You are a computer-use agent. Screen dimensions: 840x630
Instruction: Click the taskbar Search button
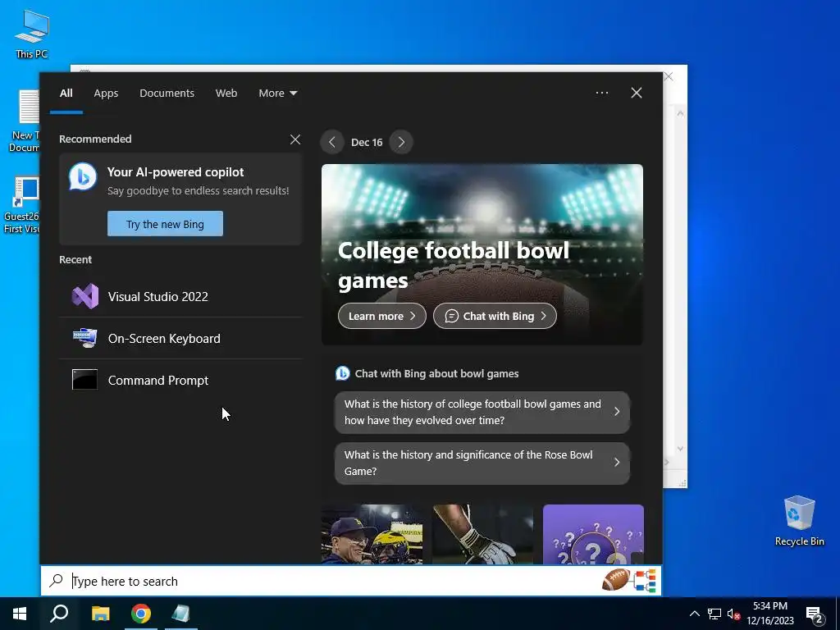point(59,614)
